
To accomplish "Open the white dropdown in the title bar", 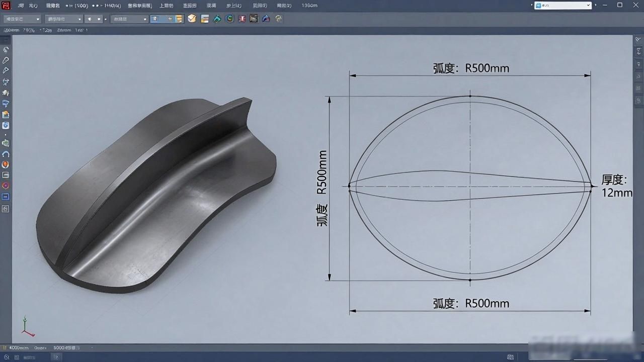I will tap(563, 5).
